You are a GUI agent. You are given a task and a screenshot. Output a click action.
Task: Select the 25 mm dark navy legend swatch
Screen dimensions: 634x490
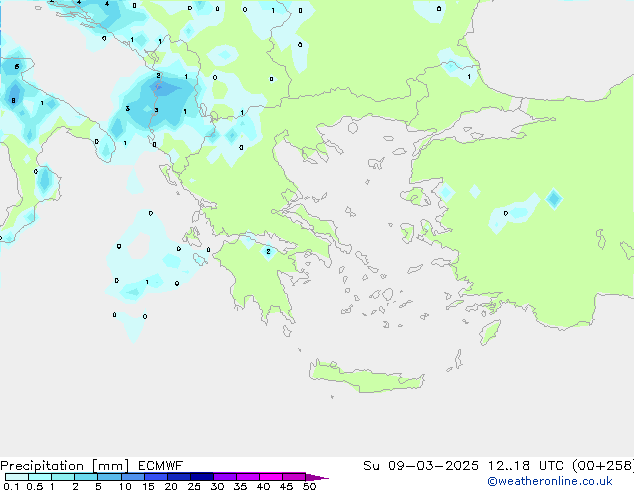pos(201,477)
